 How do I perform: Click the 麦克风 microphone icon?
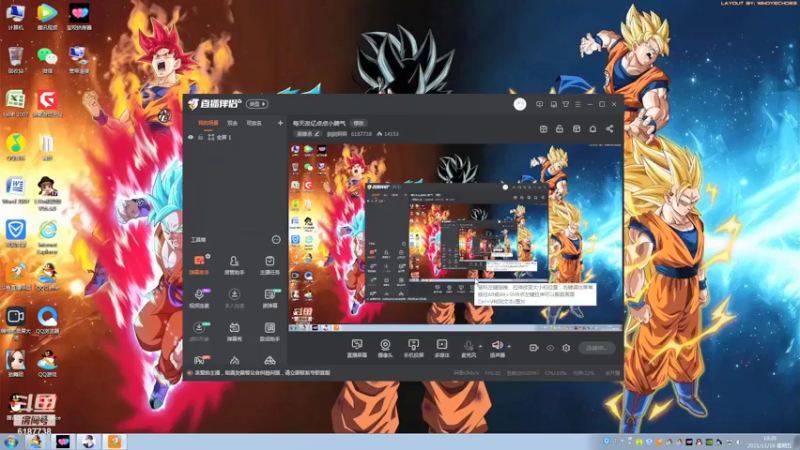click(x=468, y=348)
